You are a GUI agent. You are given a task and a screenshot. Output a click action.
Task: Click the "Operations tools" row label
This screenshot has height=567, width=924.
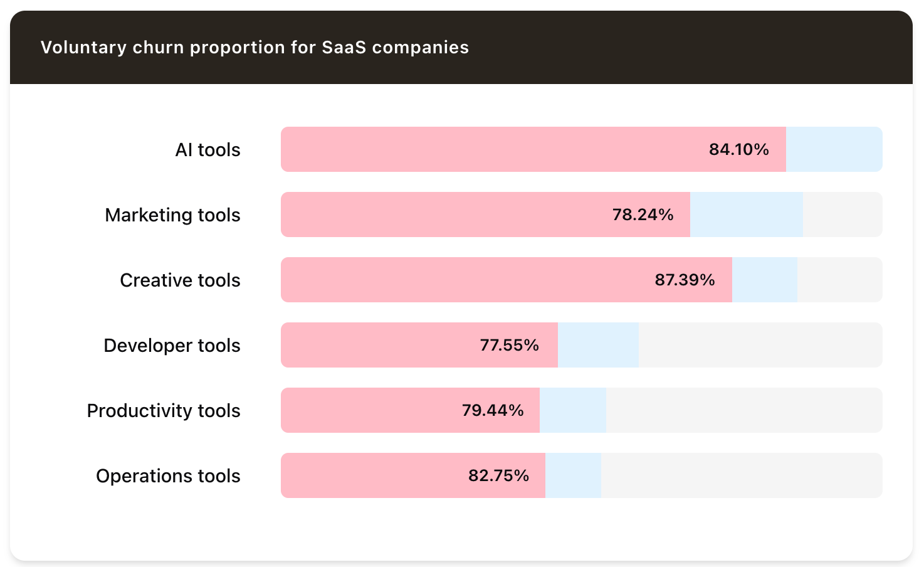[x=168, y=476]
